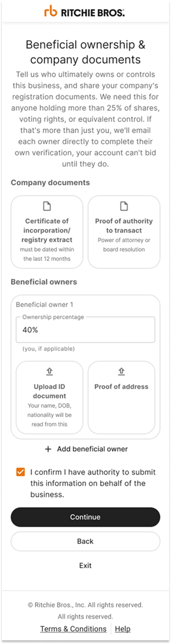The image size is (171, 644).
Task: Exit the verification flow
Action: [85, 566]
